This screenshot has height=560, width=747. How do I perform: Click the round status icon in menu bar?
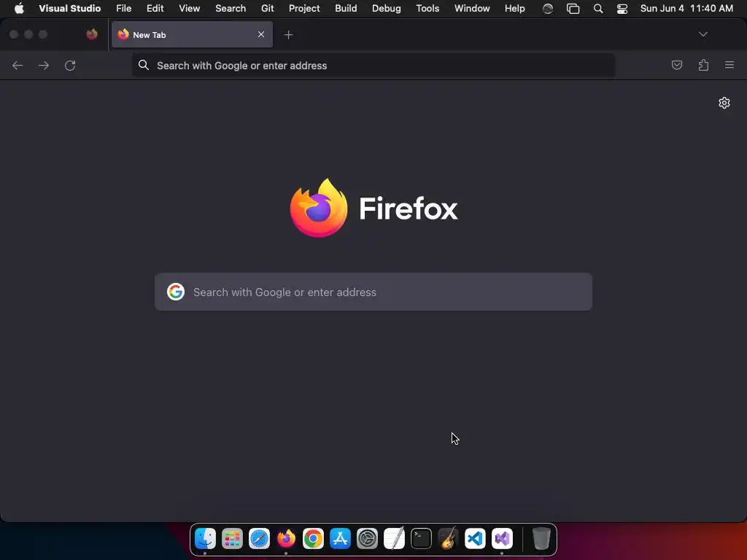[x=548, y=9]
